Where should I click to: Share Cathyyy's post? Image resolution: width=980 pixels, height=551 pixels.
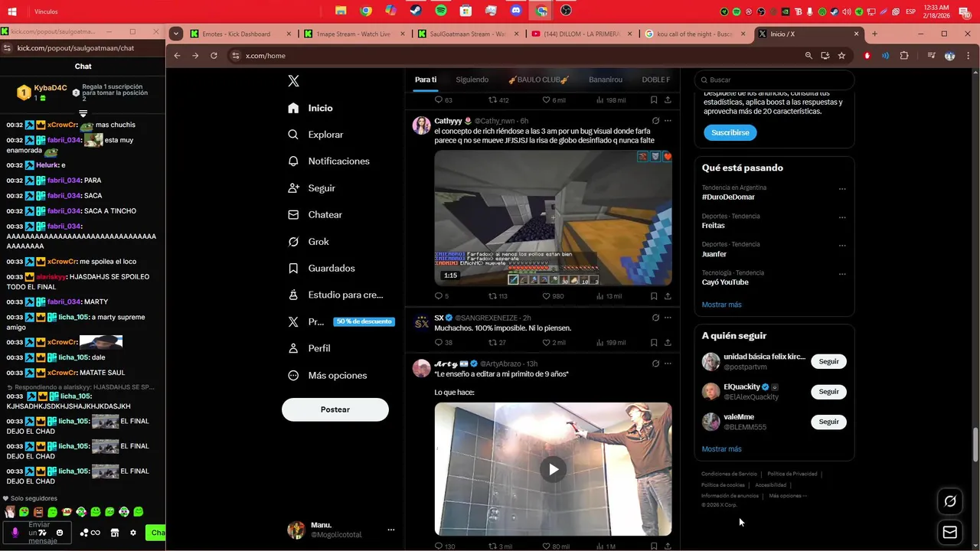click(668, 296)
